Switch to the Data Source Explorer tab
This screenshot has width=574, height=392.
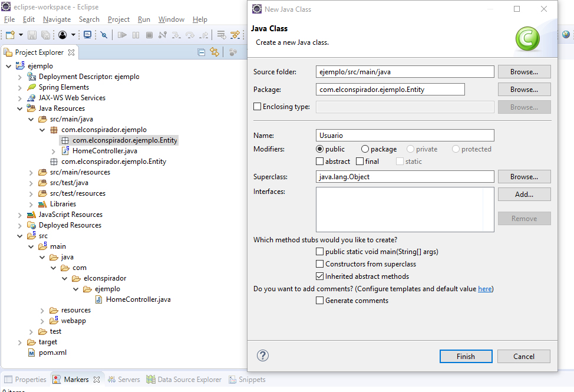point(184,380)
